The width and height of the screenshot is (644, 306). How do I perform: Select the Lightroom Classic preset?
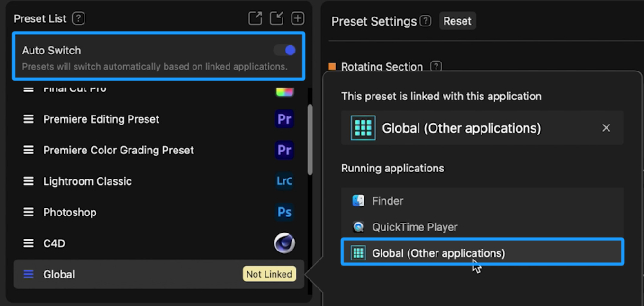click(x=159, y=181)
